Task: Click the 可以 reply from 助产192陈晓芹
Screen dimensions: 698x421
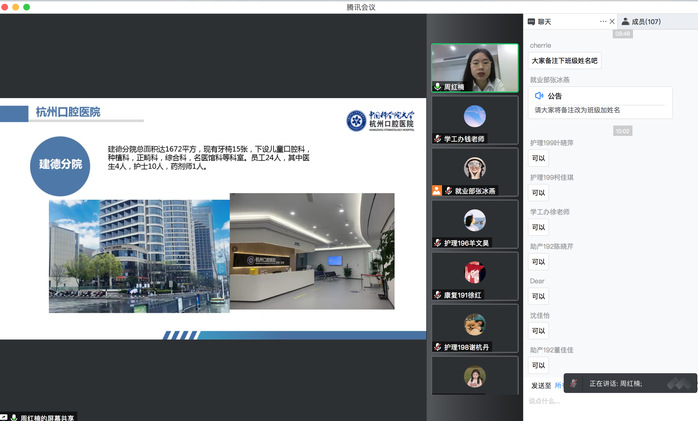Action: tap(539, 262)
